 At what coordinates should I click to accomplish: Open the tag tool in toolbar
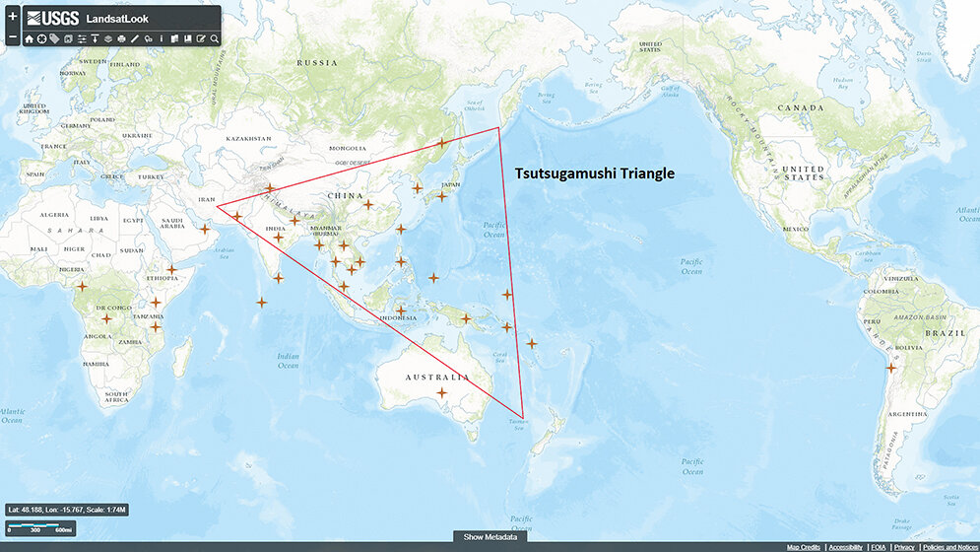[x=54, y=38]
